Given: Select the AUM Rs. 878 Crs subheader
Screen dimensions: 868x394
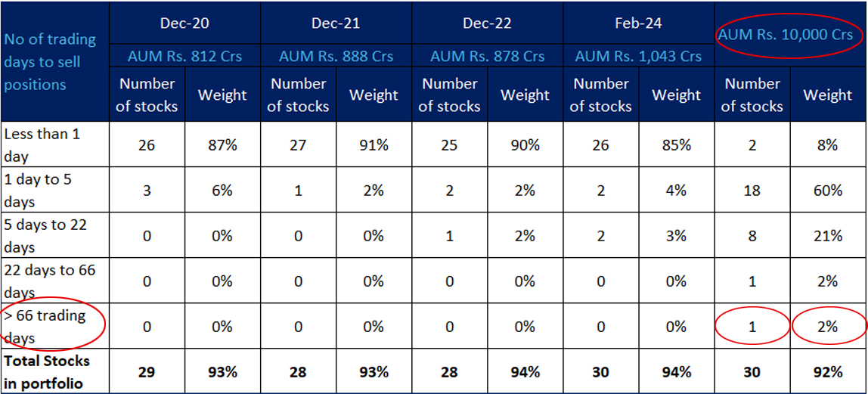Looking at the screenshot, I should click(487, 56).
